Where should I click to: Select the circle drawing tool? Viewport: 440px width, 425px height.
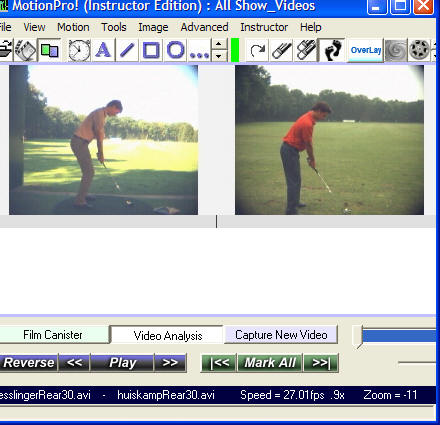point(175,50)
